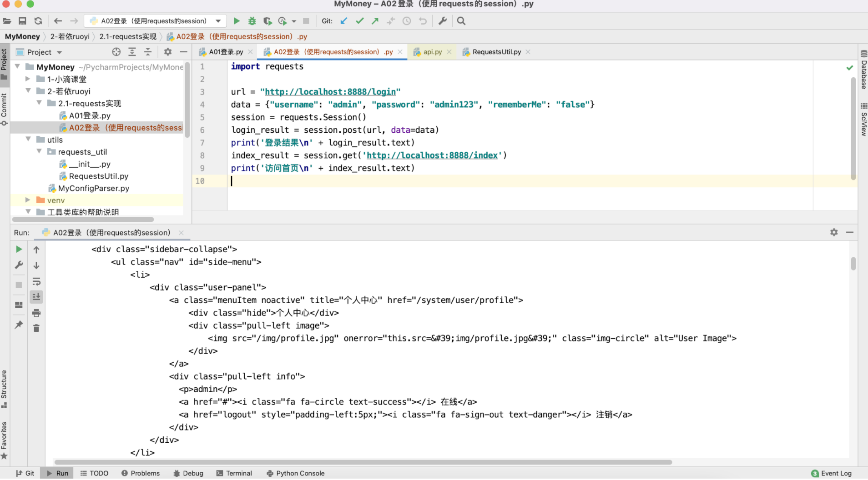Debug the script with the bug icon

[252, 21]
